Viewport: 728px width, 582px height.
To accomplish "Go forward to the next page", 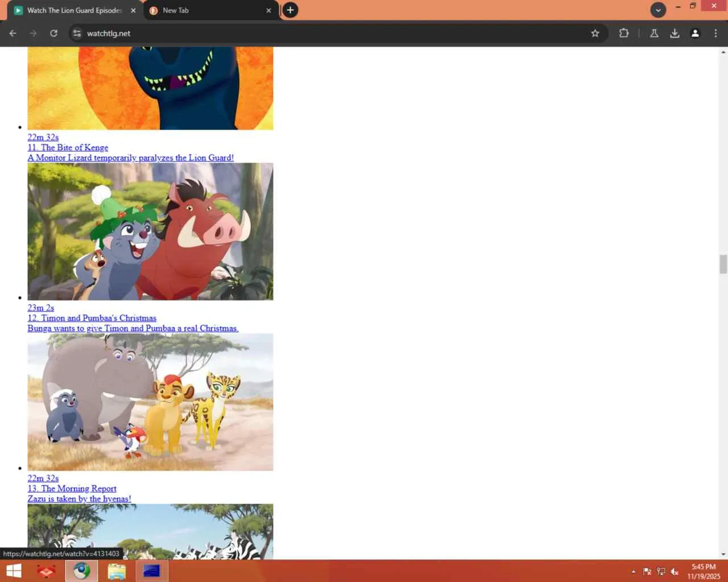I will pos(33,34).
